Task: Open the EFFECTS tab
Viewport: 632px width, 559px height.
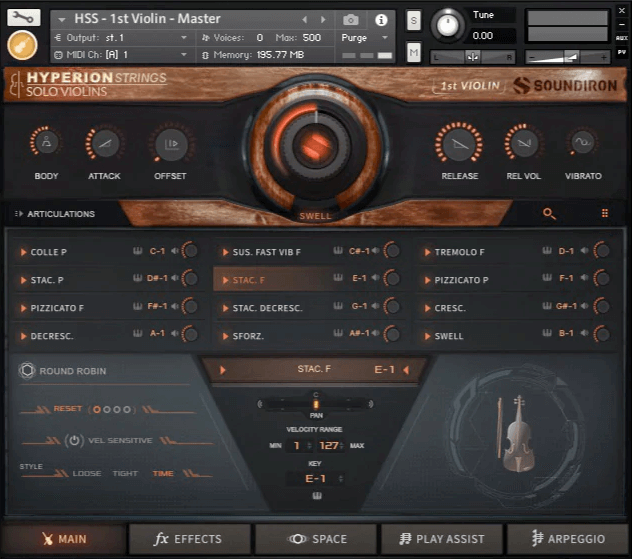Action: [189, 539]
